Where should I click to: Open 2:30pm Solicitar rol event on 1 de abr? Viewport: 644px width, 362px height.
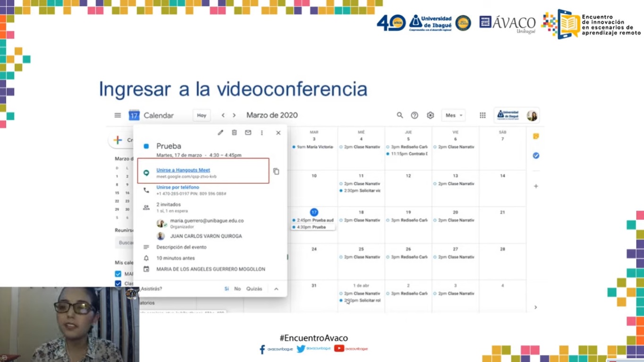coord(360,300)
